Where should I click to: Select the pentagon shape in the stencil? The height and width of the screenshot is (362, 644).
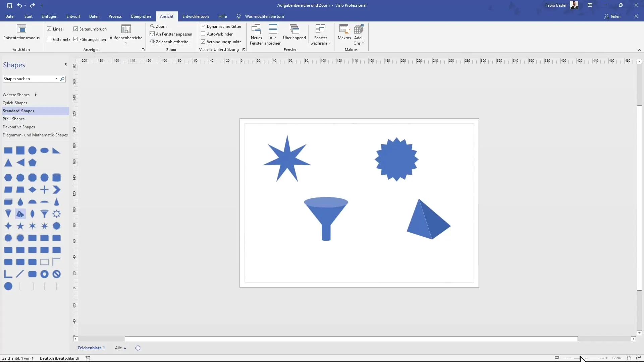(x=33, y=163)
